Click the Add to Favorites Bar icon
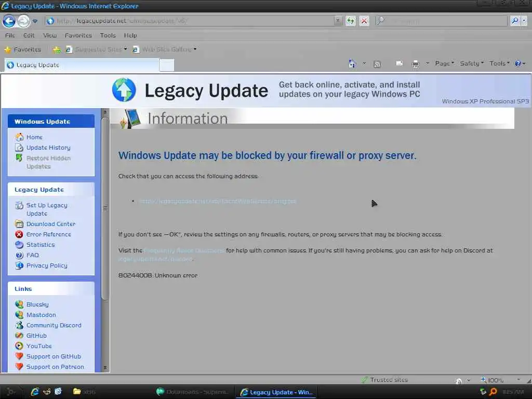Viewport: 532px width, 399px height. pyautogui.click(x=57, y=50)
